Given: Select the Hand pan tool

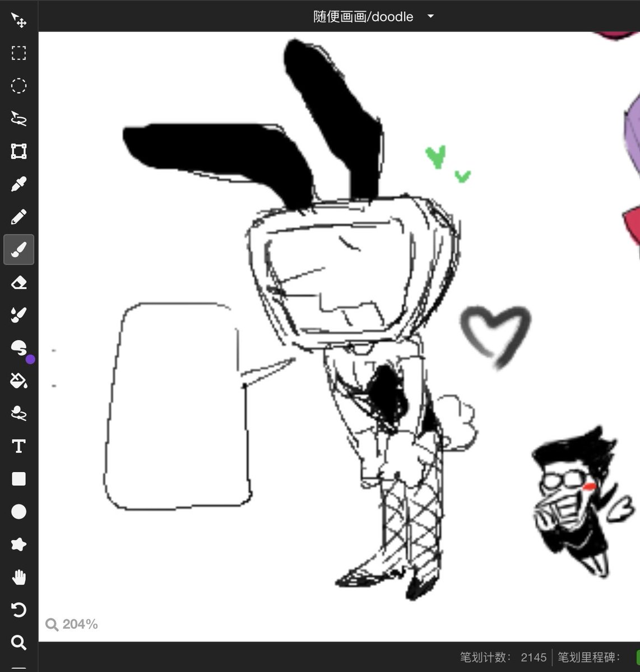Looking at the screenshot, I should pyautogui.click(x=18, y=577).
